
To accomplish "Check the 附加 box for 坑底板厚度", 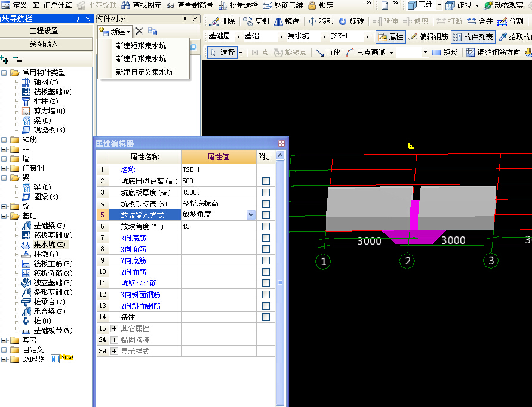I will tap(266, 192).
